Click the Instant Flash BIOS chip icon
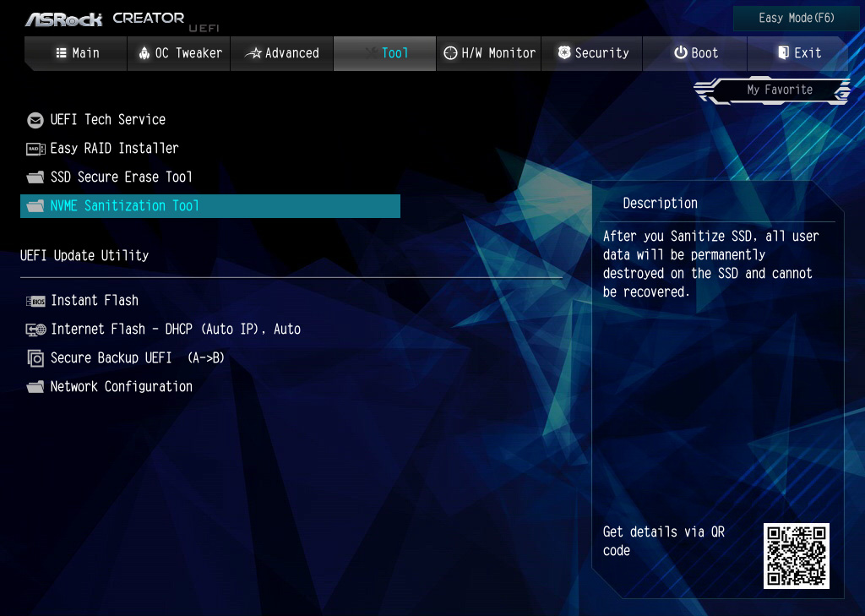Image resolution: width=865 pixels, height=616 pixels. click(x=35, y=301)
